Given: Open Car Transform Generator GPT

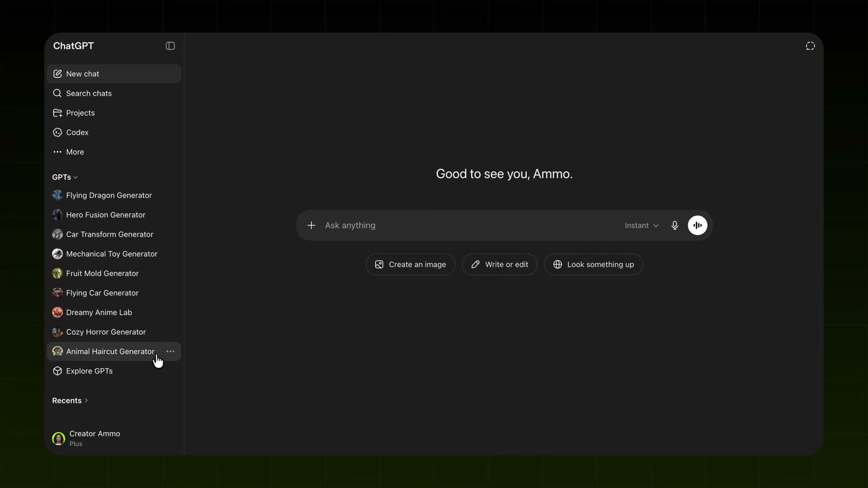Looking at the screenshot, I should [114, 234].
